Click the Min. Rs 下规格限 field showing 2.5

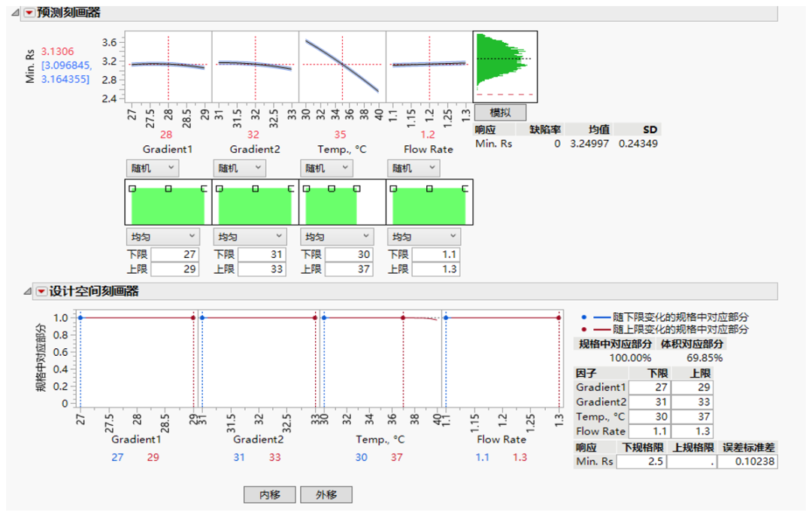(x=641, y=462)
